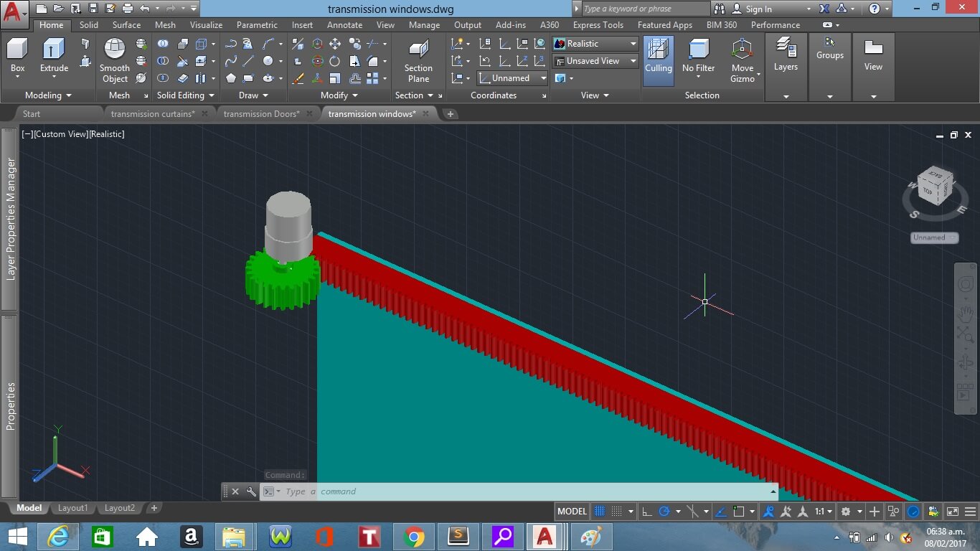This screenshot has height=551, width=980.
Task: Select the Polygon draw tool
Action: (230, 78)
